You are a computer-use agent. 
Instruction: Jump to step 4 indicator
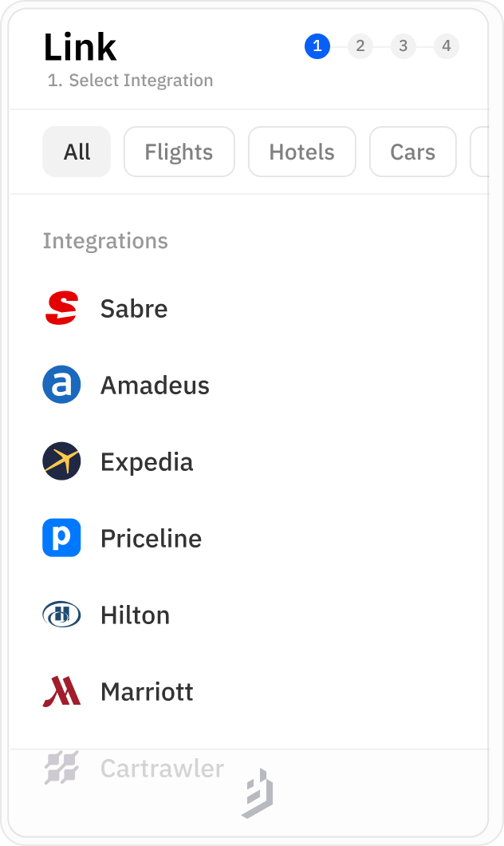(447, 46)
